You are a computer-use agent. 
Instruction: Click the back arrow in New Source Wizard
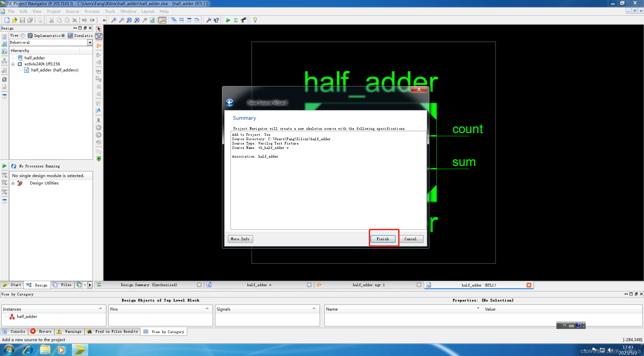229,102
